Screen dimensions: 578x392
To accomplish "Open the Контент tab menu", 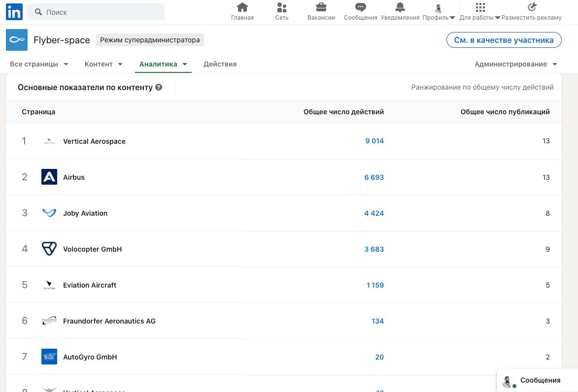I will click(x=103, y=64).
